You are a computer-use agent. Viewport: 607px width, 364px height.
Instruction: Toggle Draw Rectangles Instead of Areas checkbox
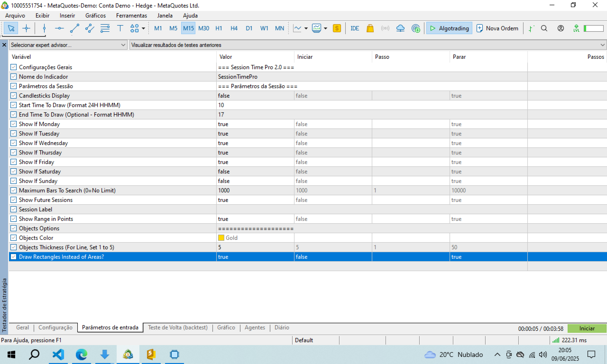pyautogui.click(x=13, y=257)
